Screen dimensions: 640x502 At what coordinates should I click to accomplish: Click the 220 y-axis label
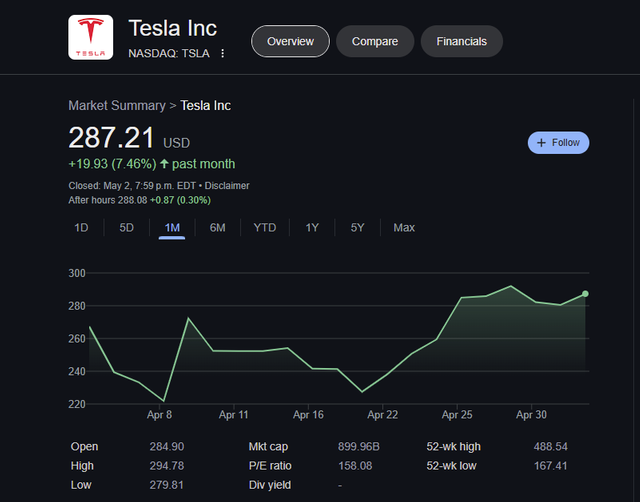77,404
